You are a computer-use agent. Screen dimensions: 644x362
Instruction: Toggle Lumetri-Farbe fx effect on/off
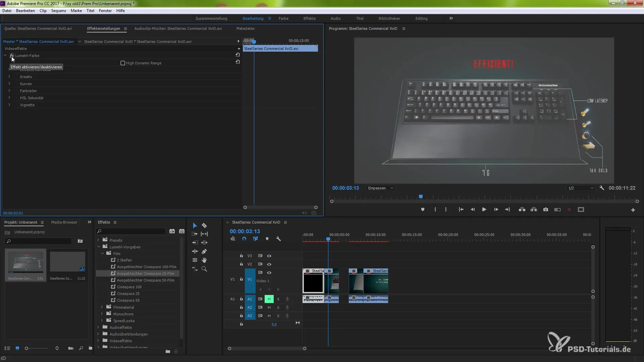(12, 56)
